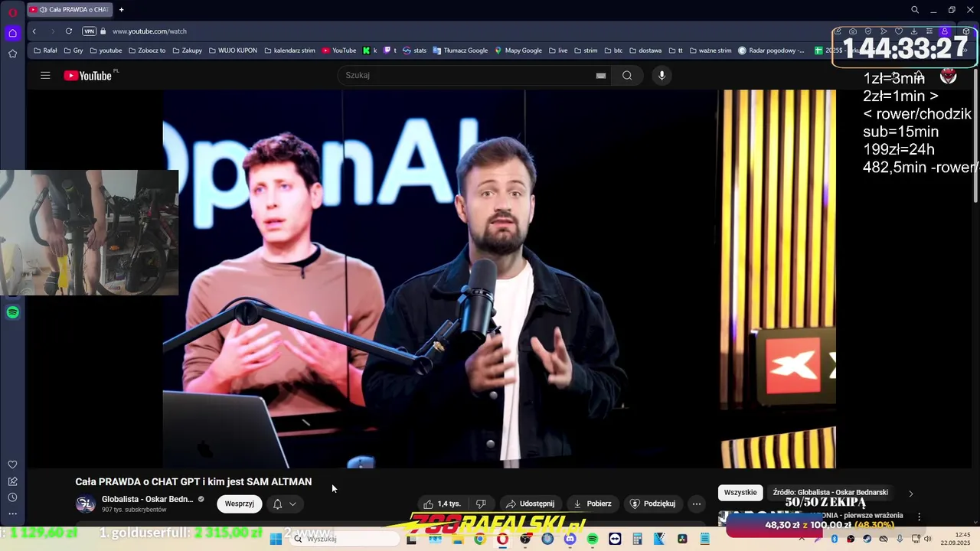Open the sidebar history clock icon
Viewport: 980px width, 551px height.
pyautogui.click(x=12, y=497)
